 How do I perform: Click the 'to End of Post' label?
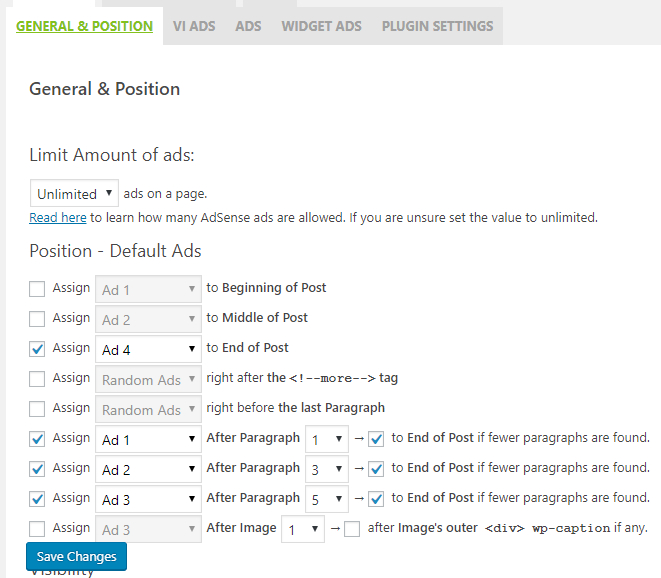247,347
